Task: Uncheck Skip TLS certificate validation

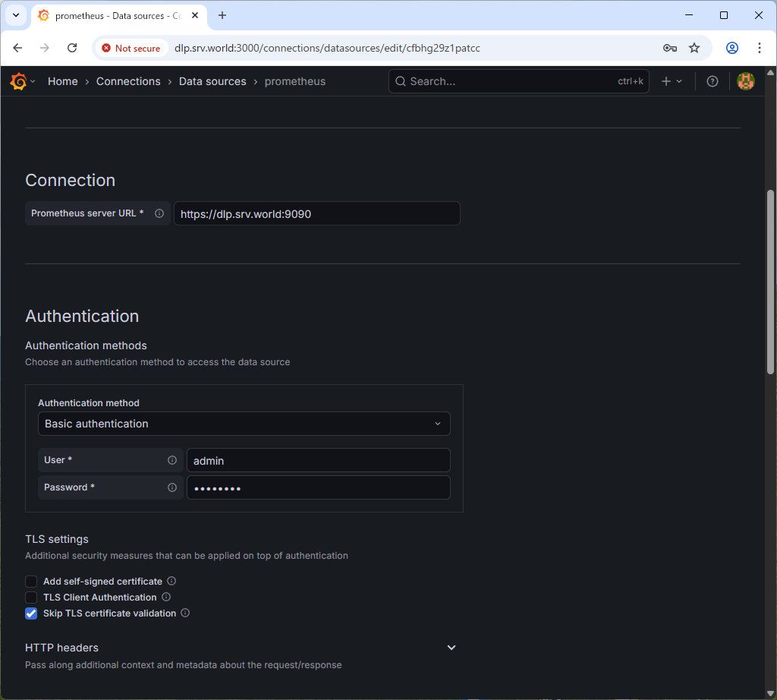Action: point(31,613)
